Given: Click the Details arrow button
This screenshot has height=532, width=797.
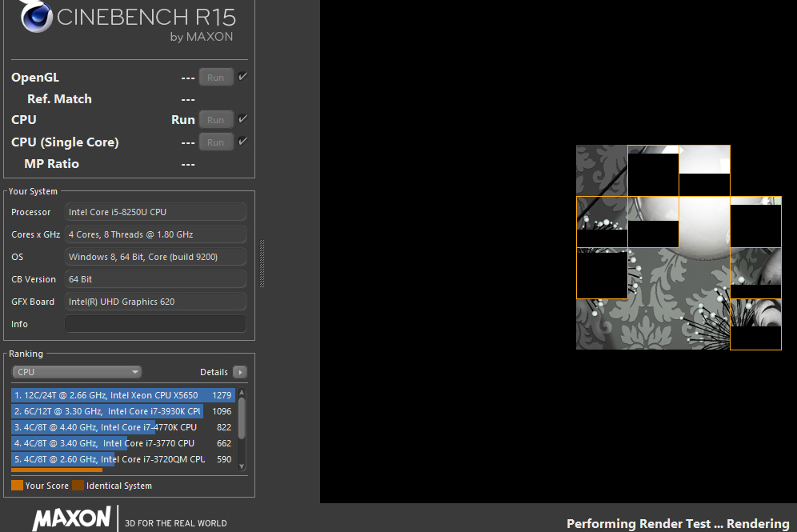Looking at the screenshot, I should point(240,372).
